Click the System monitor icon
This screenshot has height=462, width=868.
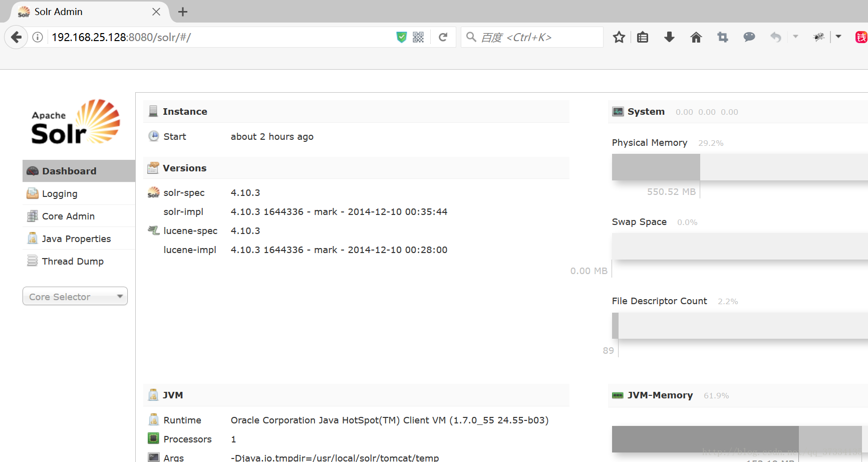[618, 111]
